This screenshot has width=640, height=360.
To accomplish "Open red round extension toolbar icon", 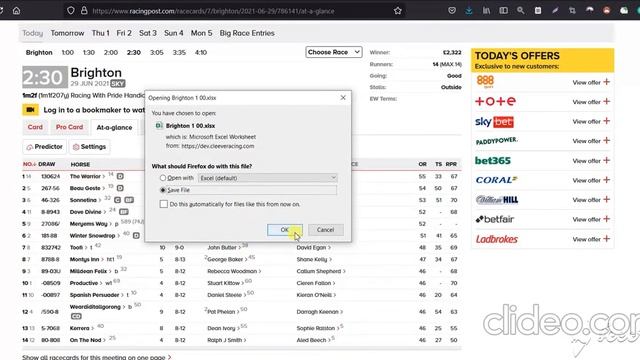I will 607,11.
